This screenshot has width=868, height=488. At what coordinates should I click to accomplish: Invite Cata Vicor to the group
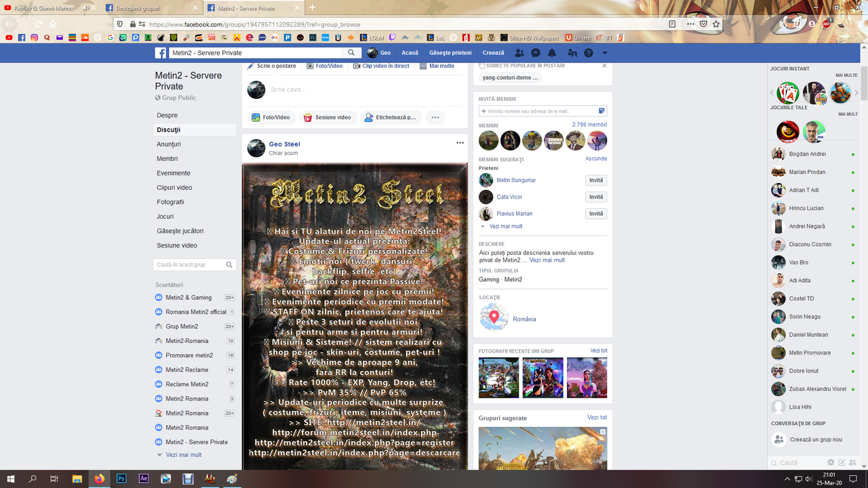pos(596,197)
